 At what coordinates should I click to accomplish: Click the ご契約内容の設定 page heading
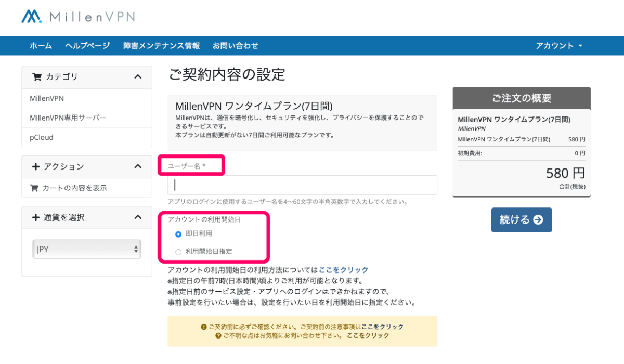click(227, 74)
